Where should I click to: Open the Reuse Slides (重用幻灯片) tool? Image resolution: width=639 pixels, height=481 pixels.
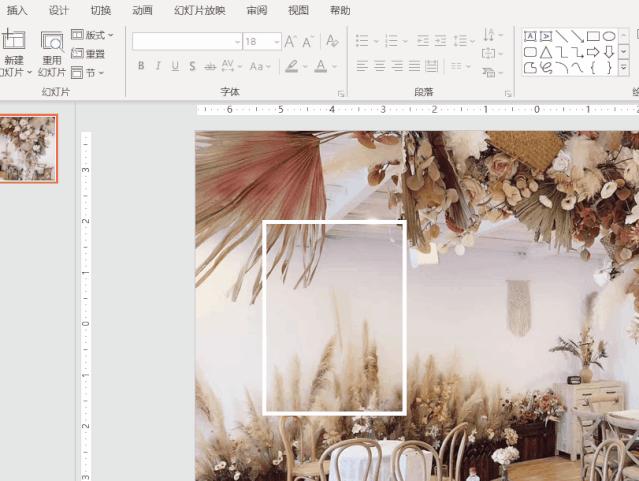tap(52, 54)
